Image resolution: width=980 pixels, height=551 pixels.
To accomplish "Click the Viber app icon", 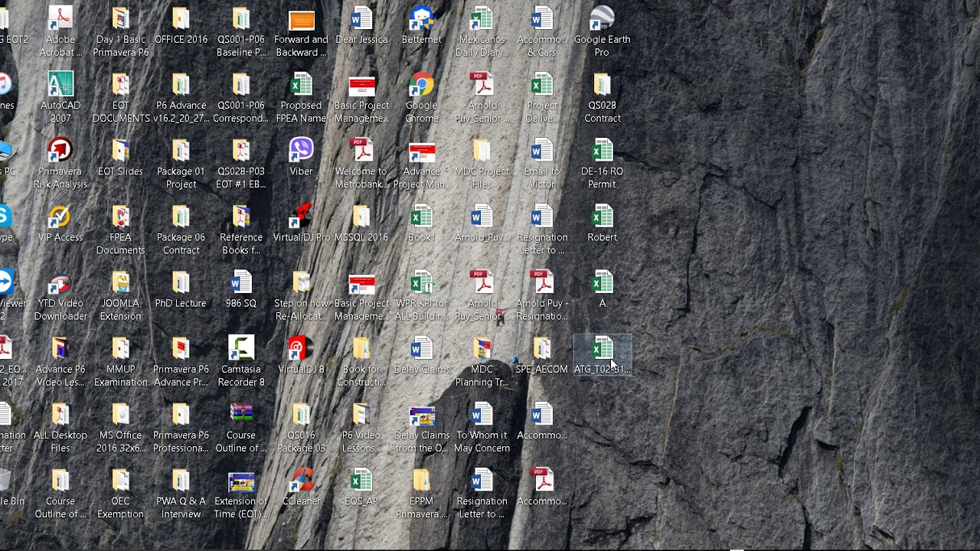I will pyautogui.click(x=301, y=150).
